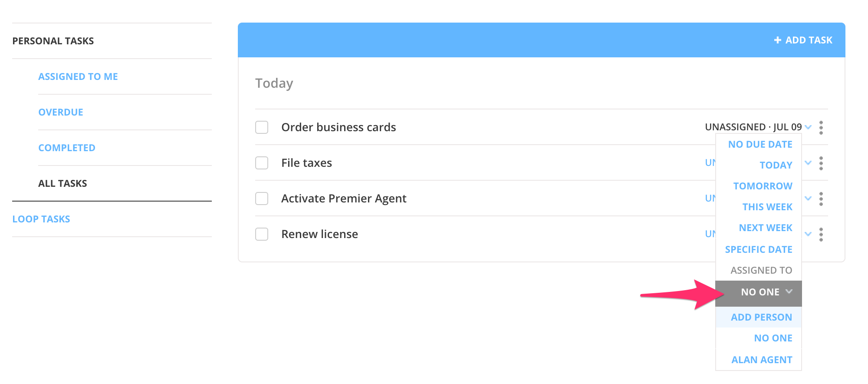
Task: Collapse the Unassigned Jul 09 dropdown
Action: [x=808, y=127]
